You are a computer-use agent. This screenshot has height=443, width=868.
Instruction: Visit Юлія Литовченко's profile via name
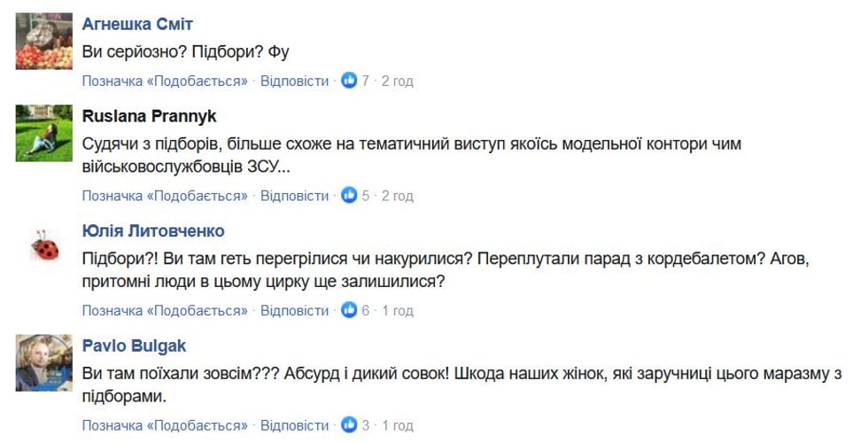tap(153, 231)
